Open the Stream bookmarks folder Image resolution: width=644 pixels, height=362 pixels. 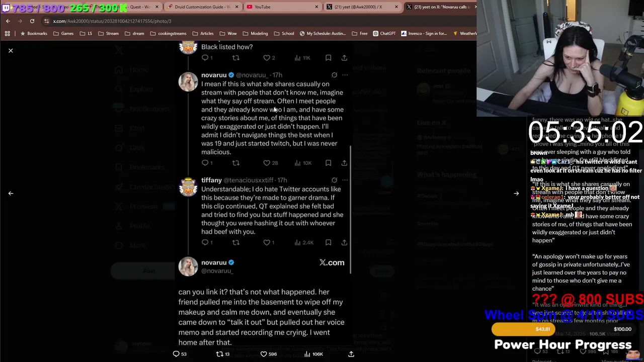point(108,34)
